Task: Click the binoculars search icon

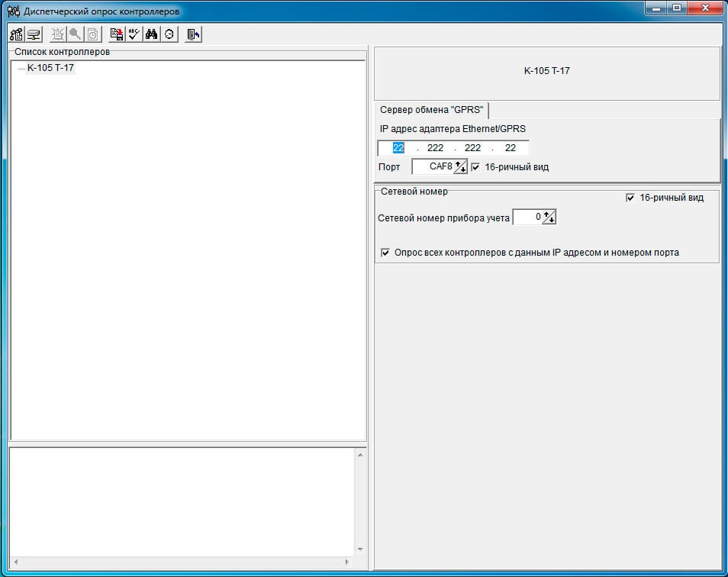Action: pos(151,34)
